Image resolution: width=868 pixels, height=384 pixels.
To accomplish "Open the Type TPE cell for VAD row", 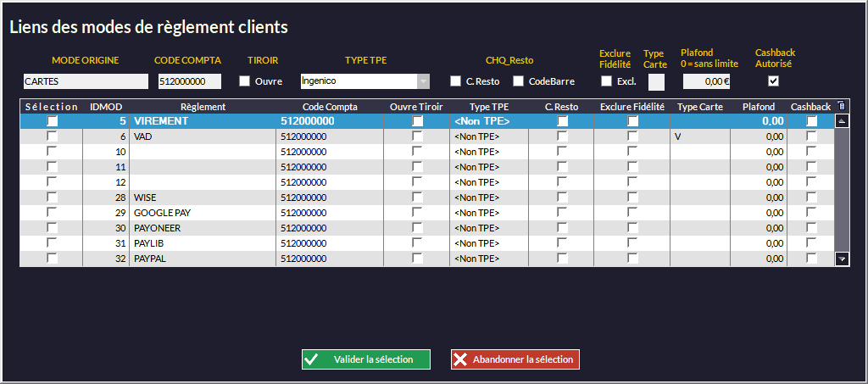I will (x=489, y=136).
